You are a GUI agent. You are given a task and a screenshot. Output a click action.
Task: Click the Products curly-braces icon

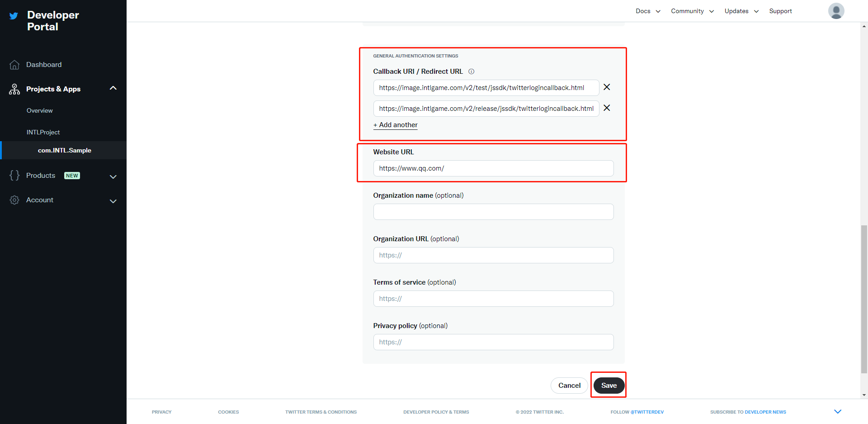coord(14,176)
